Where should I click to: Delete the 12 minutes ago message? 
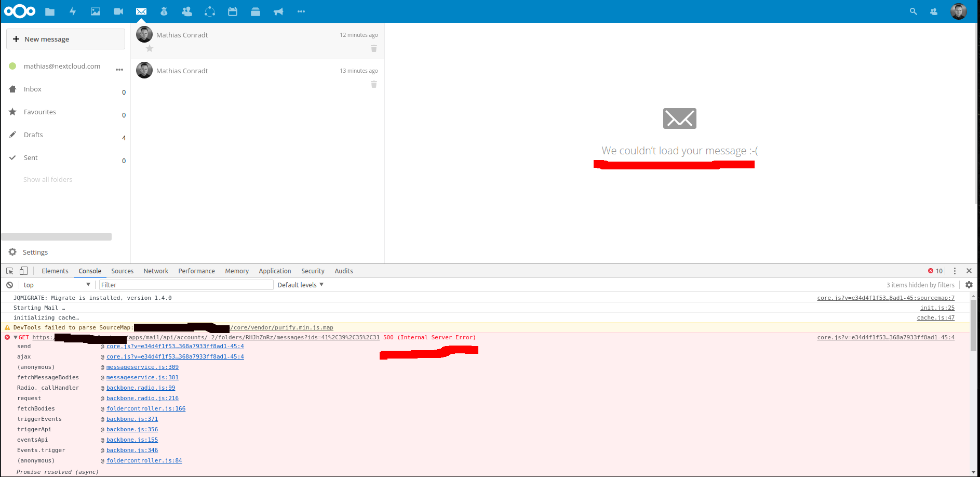374,48
